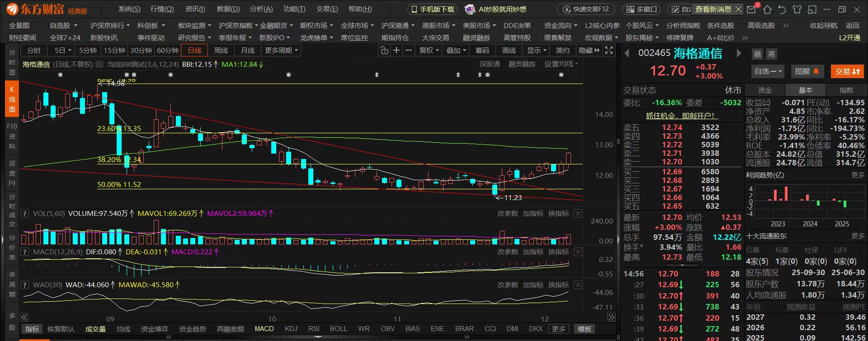The width and height of the screenshot is (868, 341).
Task: Click help icon beside MACD(12,26,9)
Action: click(x=25, y=252)
